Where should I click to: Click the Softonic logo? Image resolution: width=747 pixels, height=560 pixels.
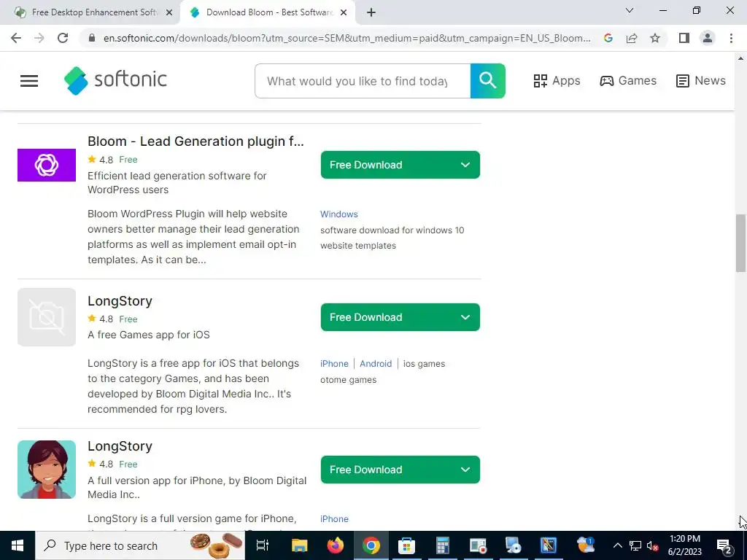(x=115, y=80)
